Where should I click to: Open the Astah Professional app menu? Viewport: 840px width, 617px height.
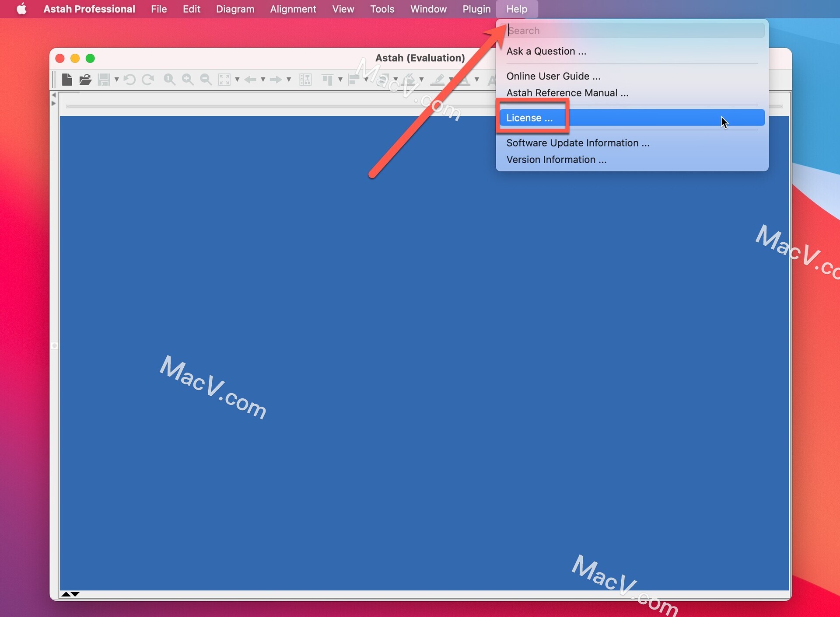(89, 9)
